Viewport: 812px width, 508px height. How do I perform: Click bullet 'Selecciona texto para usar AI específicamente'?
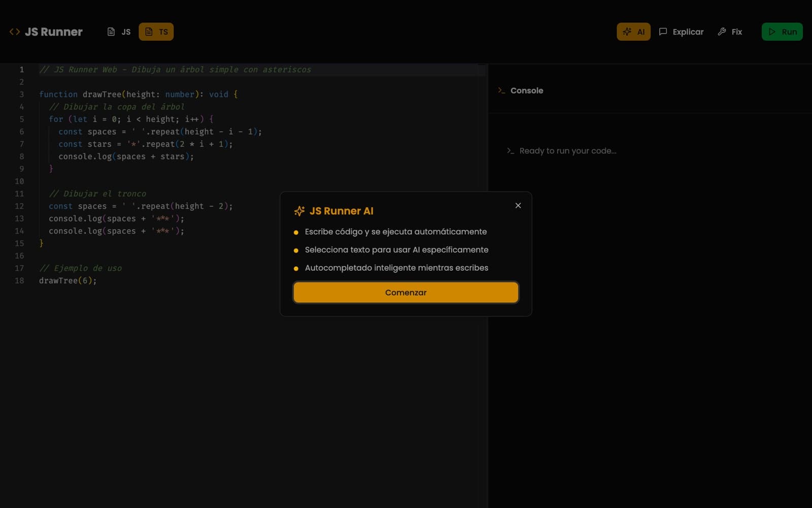pos(397,250)
